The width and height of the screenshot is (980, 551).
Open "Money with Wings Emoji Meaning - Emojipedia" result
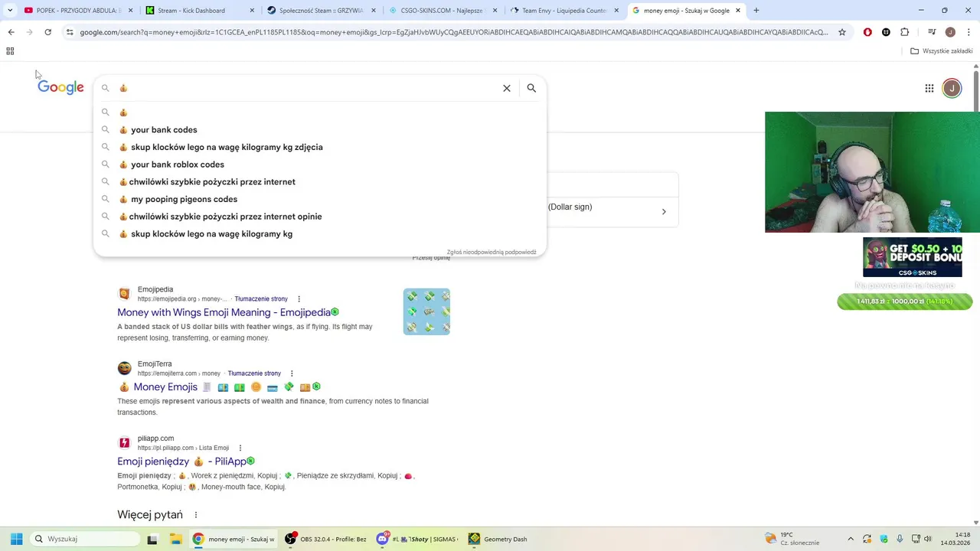224,312
